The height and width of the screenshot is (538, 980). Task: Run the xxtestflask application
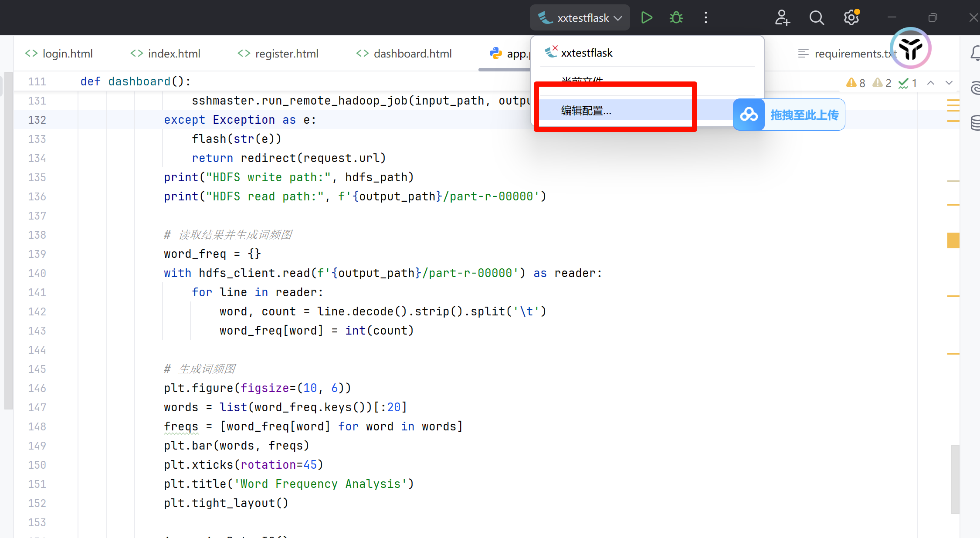coord(647,17)
